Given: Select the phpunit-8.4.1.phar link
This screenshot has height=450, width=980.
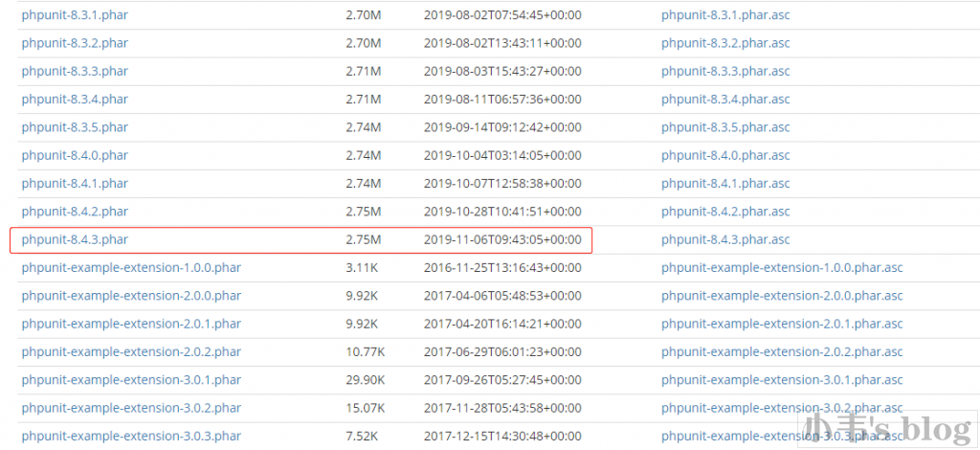Looking at the screenshot, I should [75, 184].
